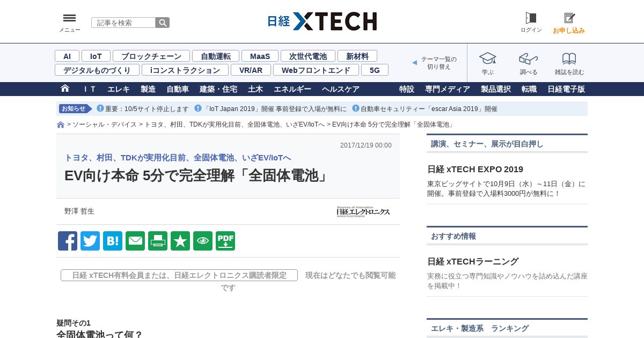Toggle テーマ一覧の切り替え arrow
Screen dimensions: 644x338
(x=414, y=63)
